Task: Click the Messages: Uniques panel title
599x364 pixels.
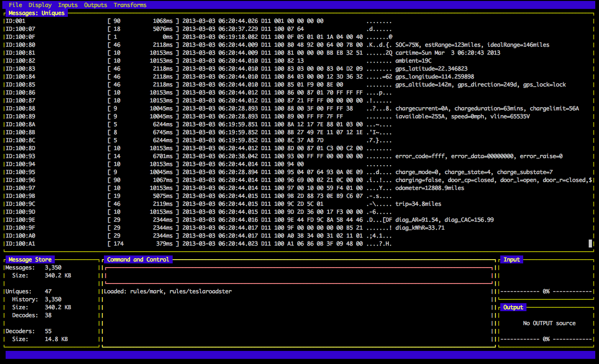Action: pyautogui.click(x=37, y=13)
